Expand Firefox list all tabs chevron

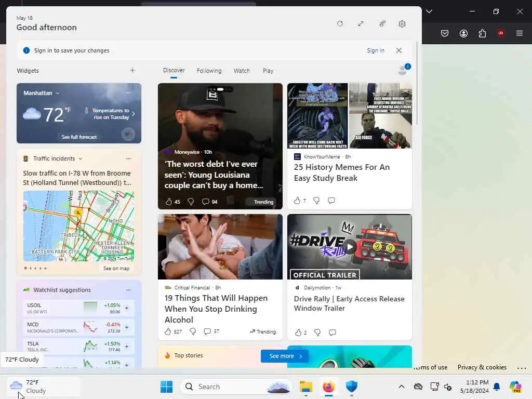[x=429, y=11]
